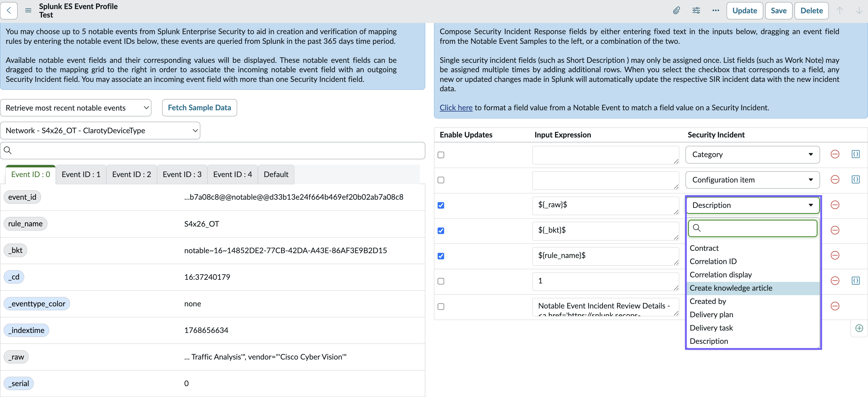Image resolution: width=868 pixels, height=397 pixels.
Task: Click the Save button
Action: [779, 11]
